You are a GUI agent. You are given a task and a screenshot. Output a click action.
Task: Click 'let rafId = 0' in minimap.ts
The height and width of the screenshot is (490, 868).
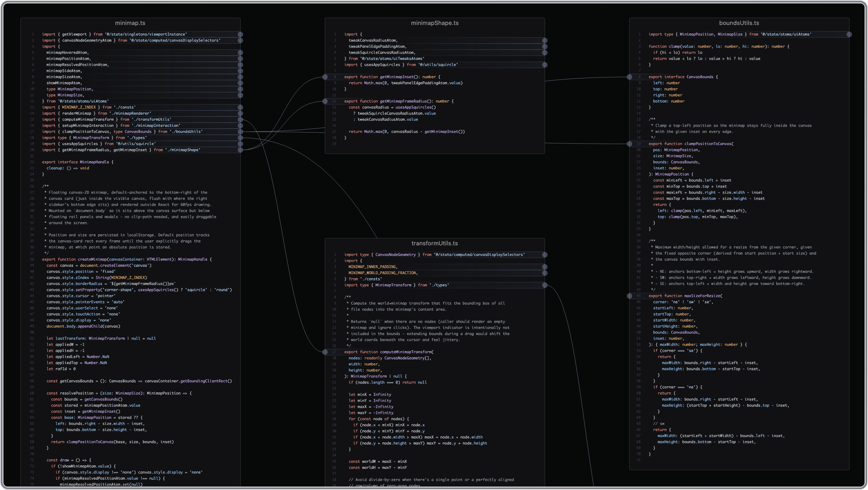(61, 369)
